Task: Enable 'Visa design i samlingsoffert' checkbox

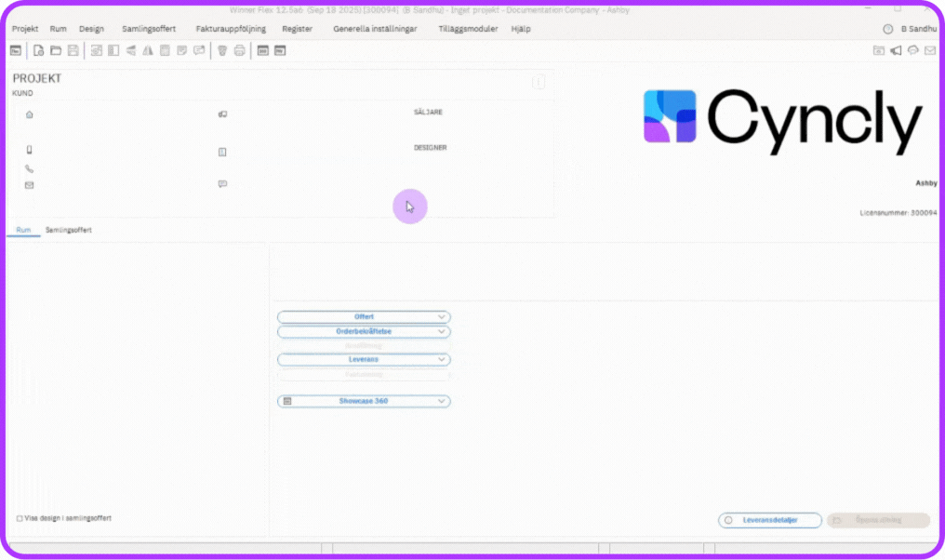Action: (20, 518)
